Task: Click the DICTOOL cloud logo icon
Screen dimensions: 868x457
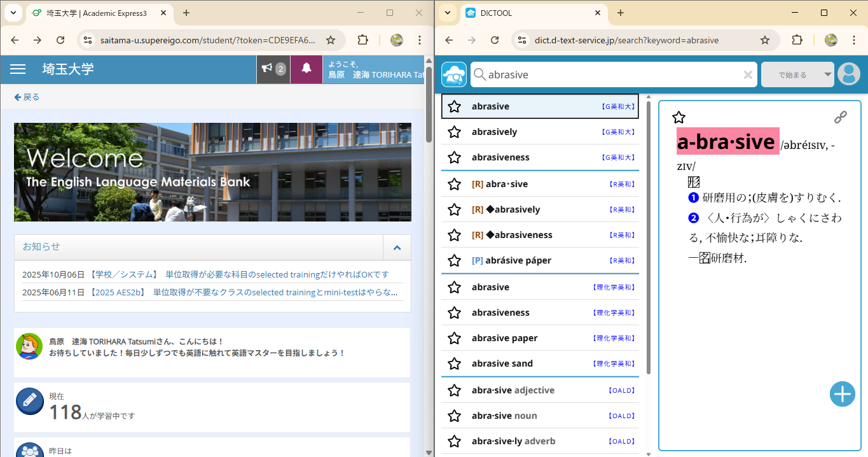Action: coord(454,74)
